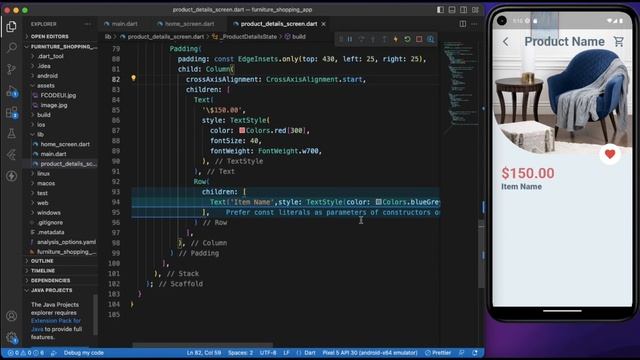Select Dart language mode
The image size is (640, 360).
pos(310,353)
